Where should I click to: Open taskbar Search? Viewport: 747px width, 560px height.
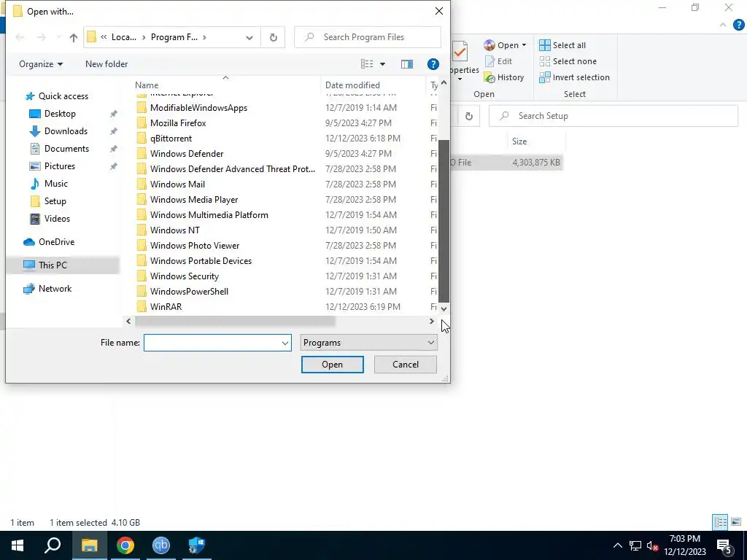[x=53, y=545]
